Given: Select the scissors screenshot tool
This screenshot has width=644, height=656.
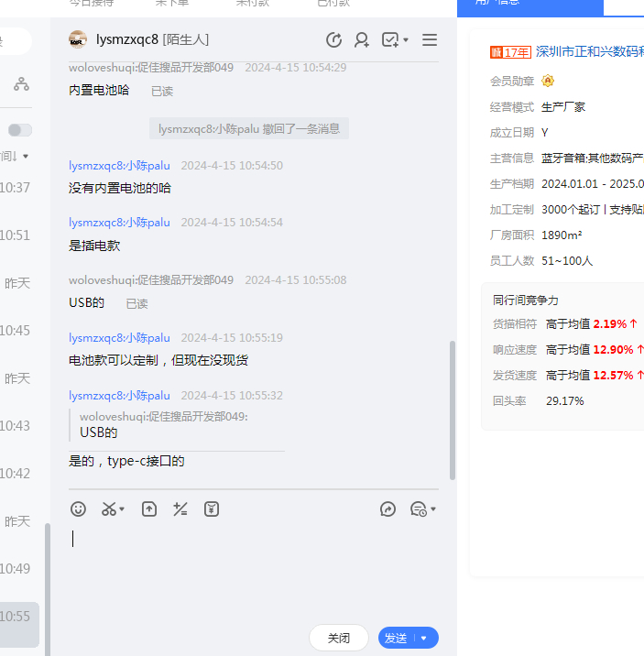Looking at the screenshot, I should [x=109, y=509].
